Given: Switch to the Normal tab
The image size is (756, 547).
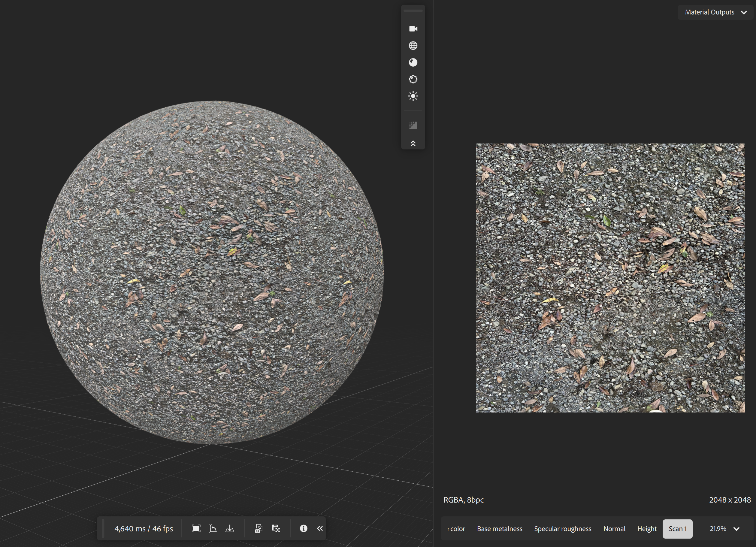Looking at the screenshot, I should (614, 529).
